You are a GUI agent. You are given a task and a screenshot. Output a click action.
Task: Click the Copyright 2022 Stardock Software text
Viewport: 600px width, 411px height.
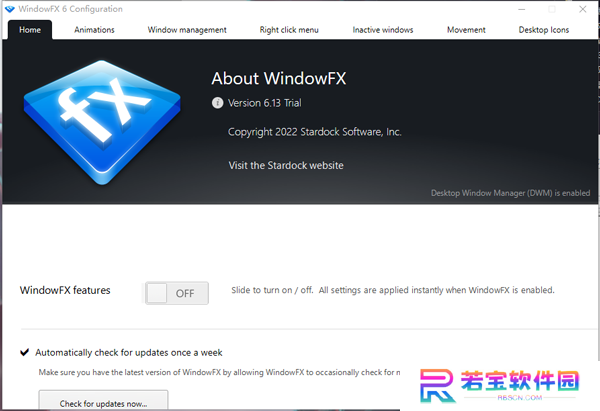315,132
